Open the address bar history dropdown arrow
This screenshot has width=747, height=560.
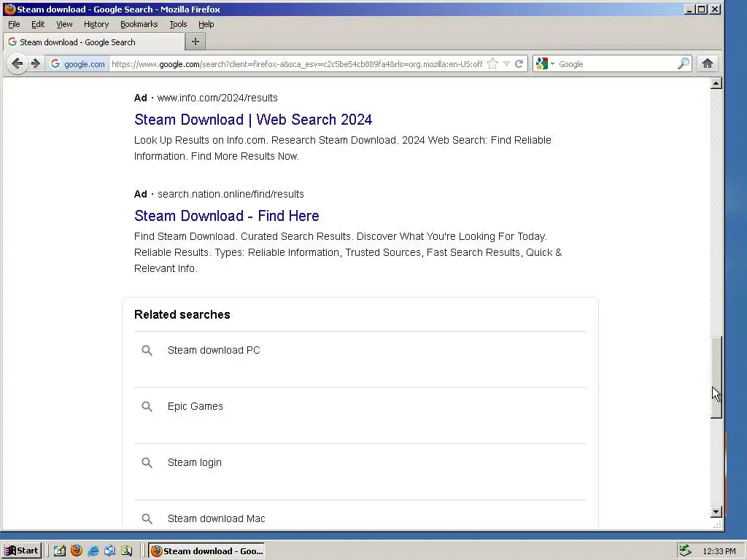506,64
